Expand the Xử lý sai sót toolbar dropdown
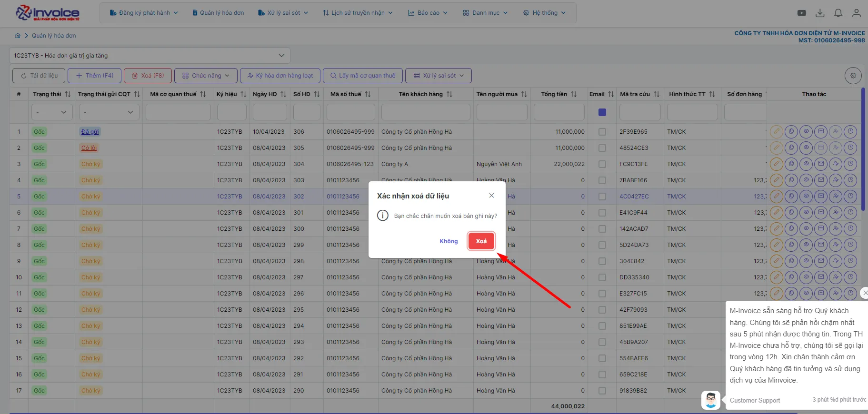 point(439,76)
